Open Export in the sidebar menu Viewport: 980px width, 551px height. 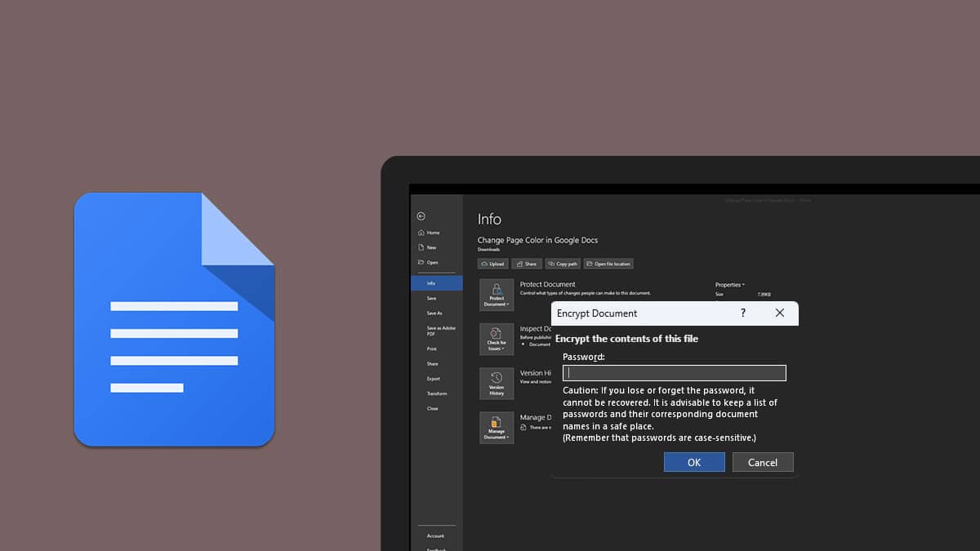(433, 379)
